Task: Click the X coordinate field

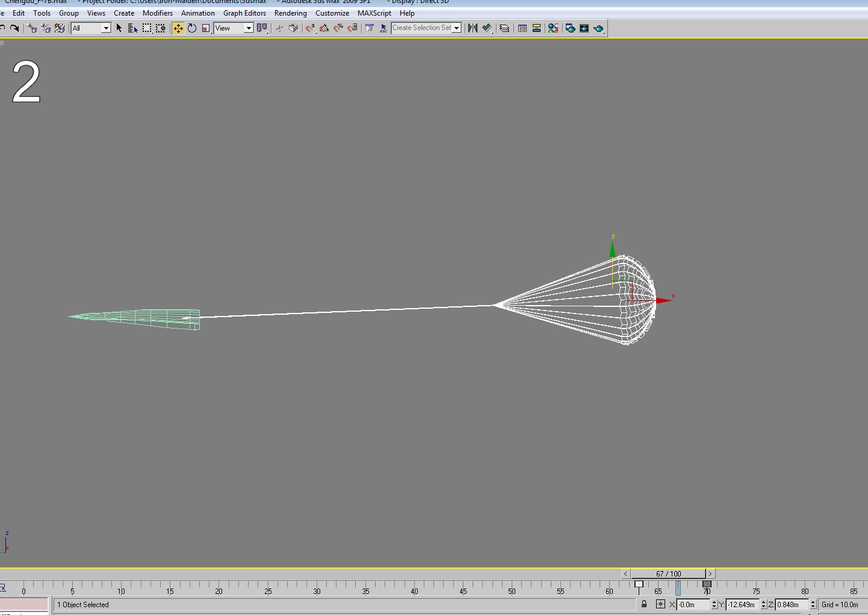Action: [x=694, y=605]
